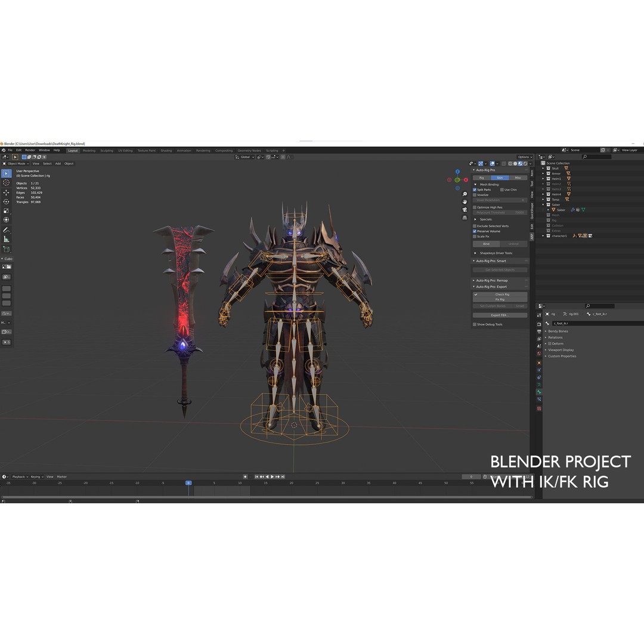644x644 pixels.
Task: Switch to the Sculpting workspace tab
Action: pos(107,151)
